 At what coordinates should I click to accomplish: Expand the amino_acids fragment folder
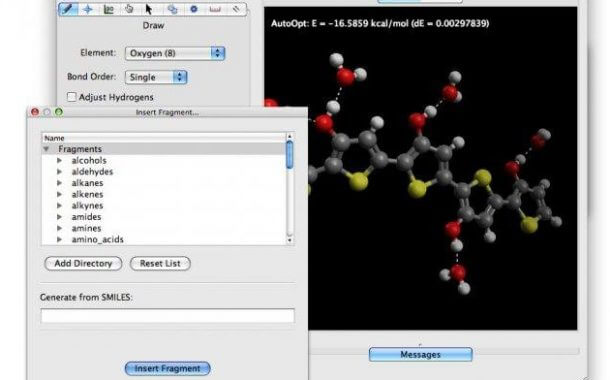(59, 240)
